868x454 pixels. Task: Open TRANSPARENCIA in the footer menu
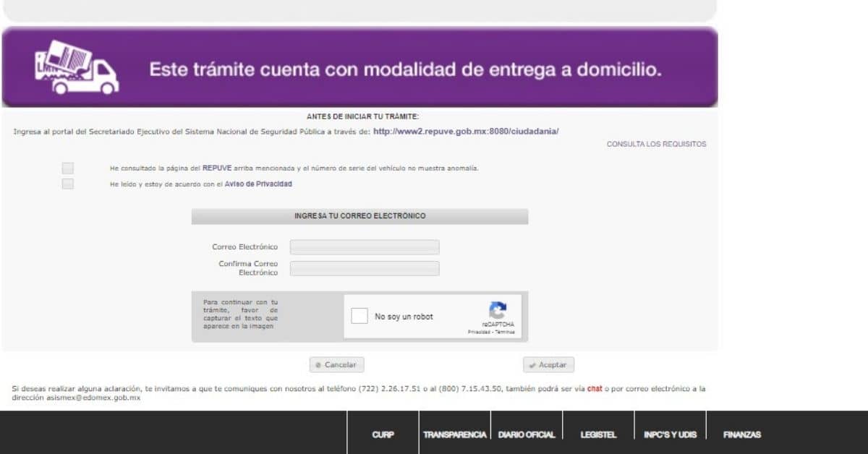point(454,434)
